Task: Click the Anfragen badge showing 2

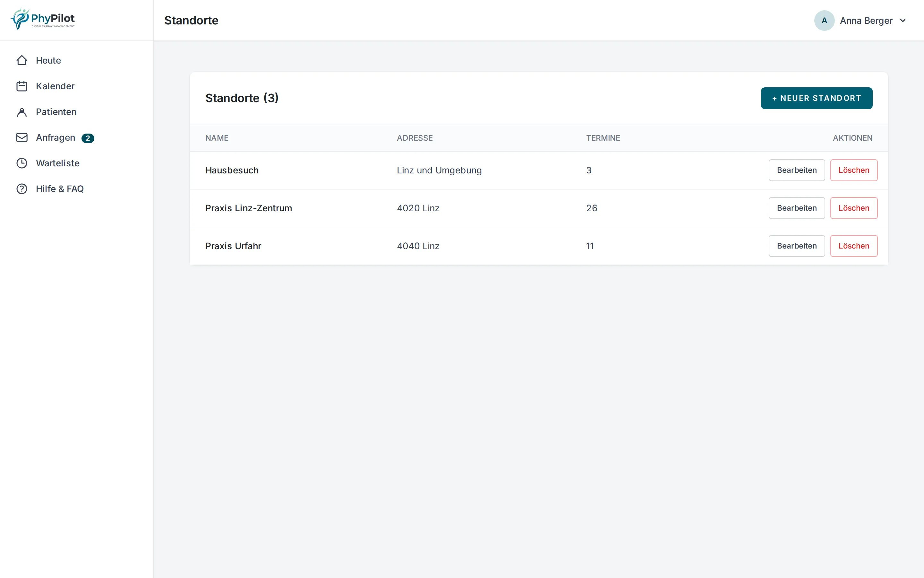Action: pos(88,138)
